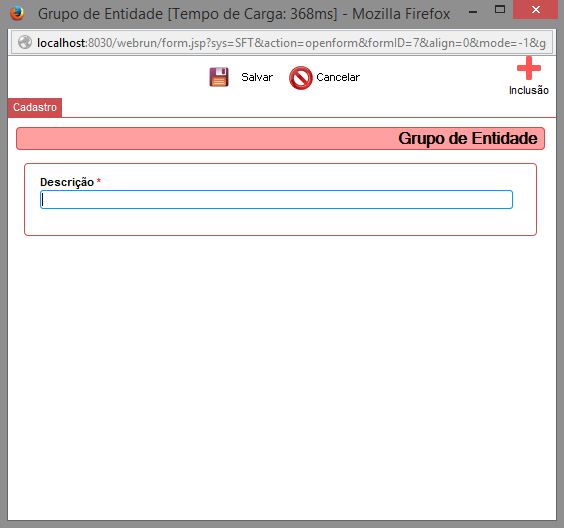Click the red Cancelar prohibition icon

click(300, 78)
